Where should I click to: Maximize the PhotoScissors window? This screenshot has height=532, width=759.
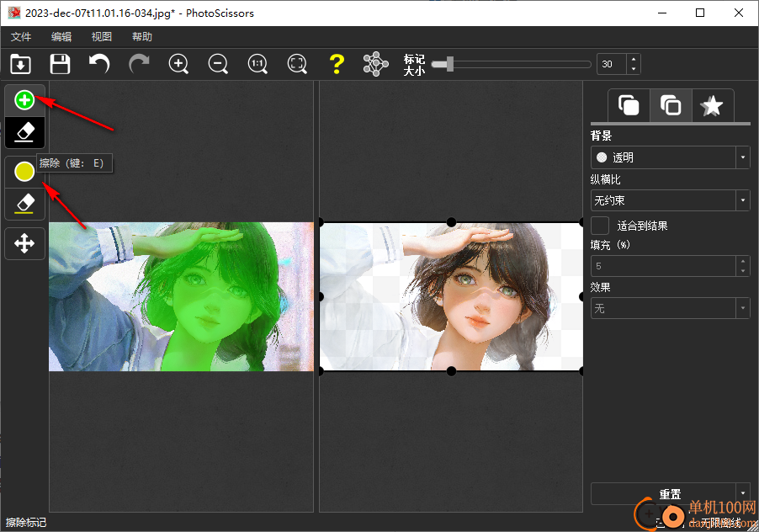pyautogui.click(x=700, y=13)
